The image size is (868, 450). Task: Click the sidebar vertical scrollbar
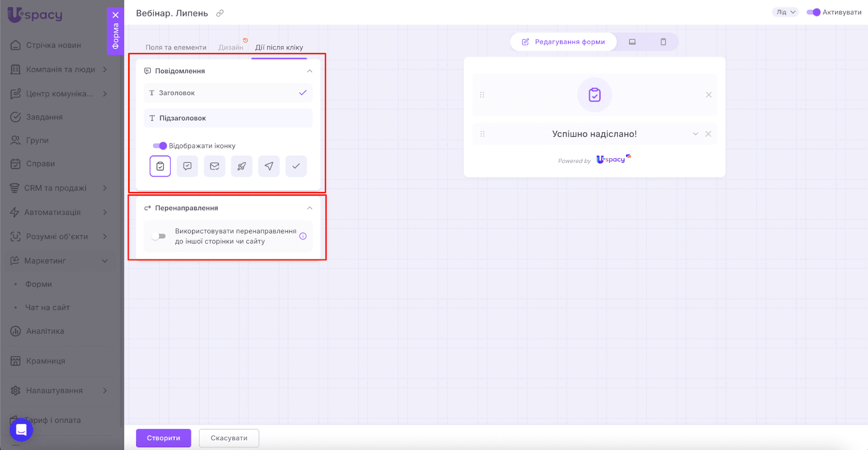(x=121, y=217)
